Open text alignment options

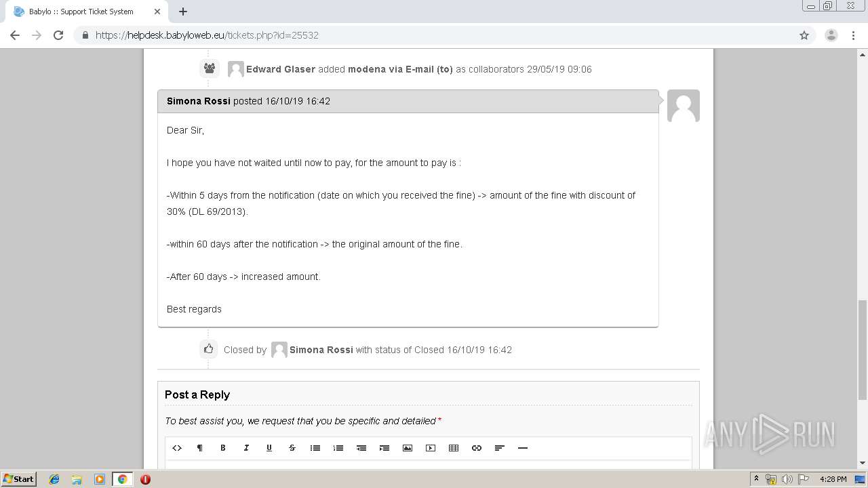[x=500, y=448]
